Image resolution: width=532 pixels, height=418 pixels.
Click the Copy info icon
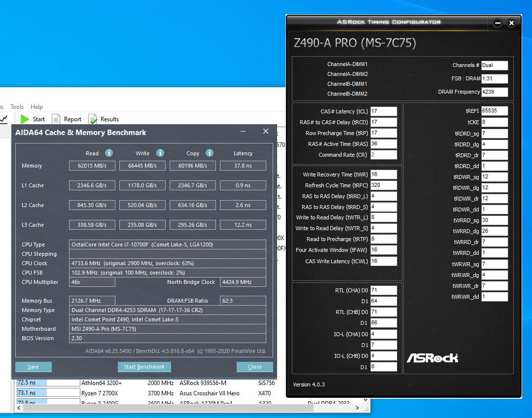click(x=210, y=153)
